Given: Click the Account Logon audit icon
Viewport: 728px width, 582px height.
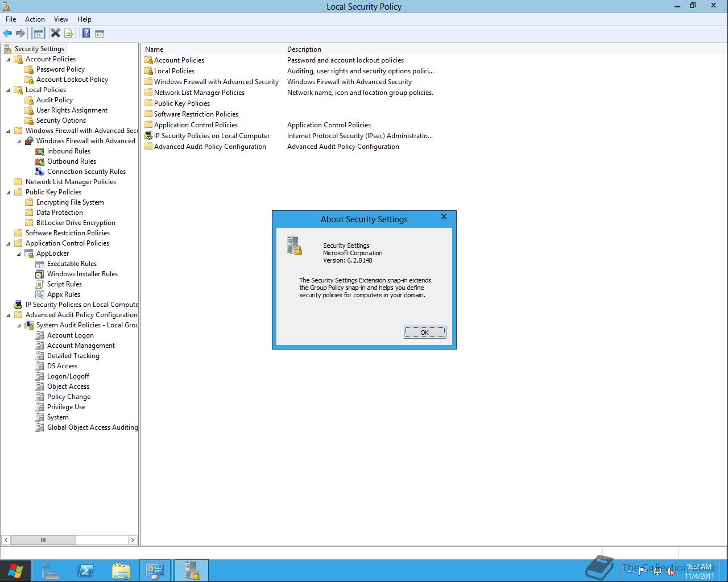Looking at the screenshot, I should point(40,335).
